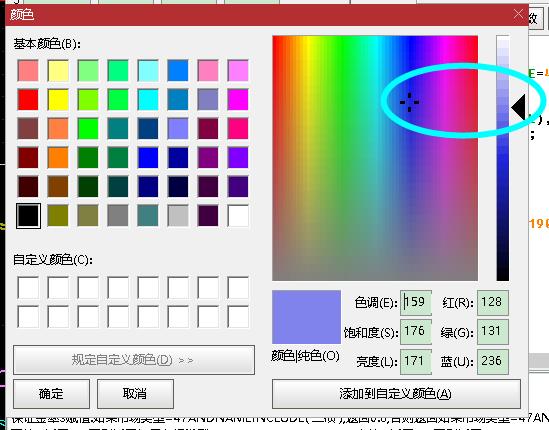Pick the light yellow swatch in top row
This screenshot has width=549, height=430.
click(x=58, y=70)
